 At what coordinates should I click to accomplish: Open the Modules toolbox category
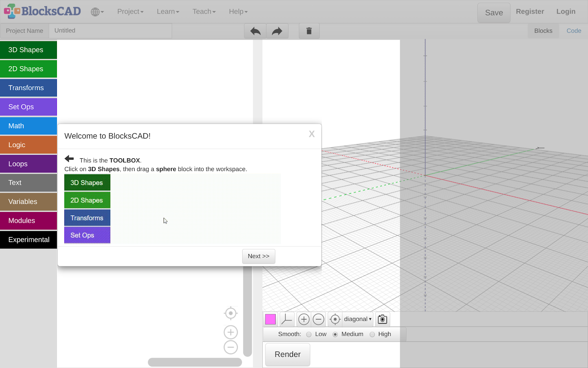point(29,221)
